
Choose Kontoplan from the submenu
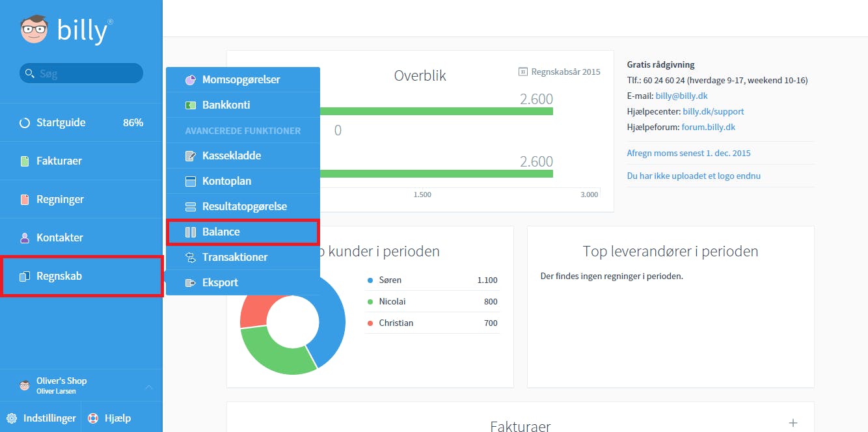point(243,182)
